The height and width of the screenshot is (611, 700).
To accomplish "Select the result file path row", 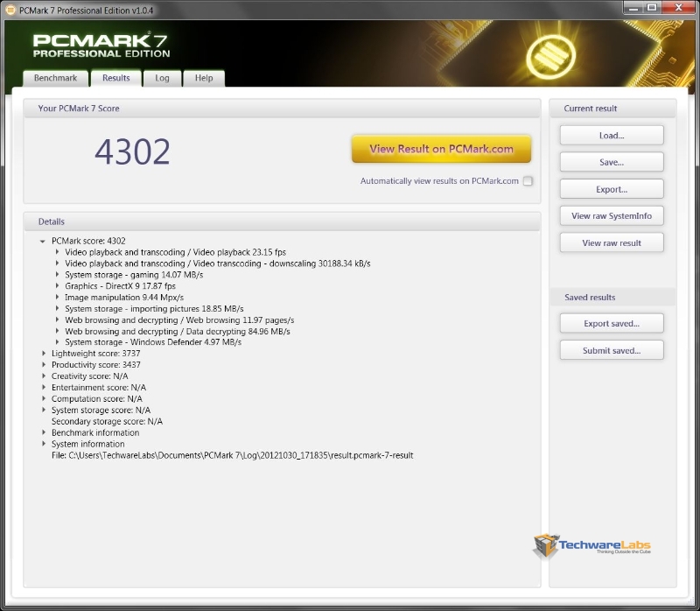I will [232, 455].
